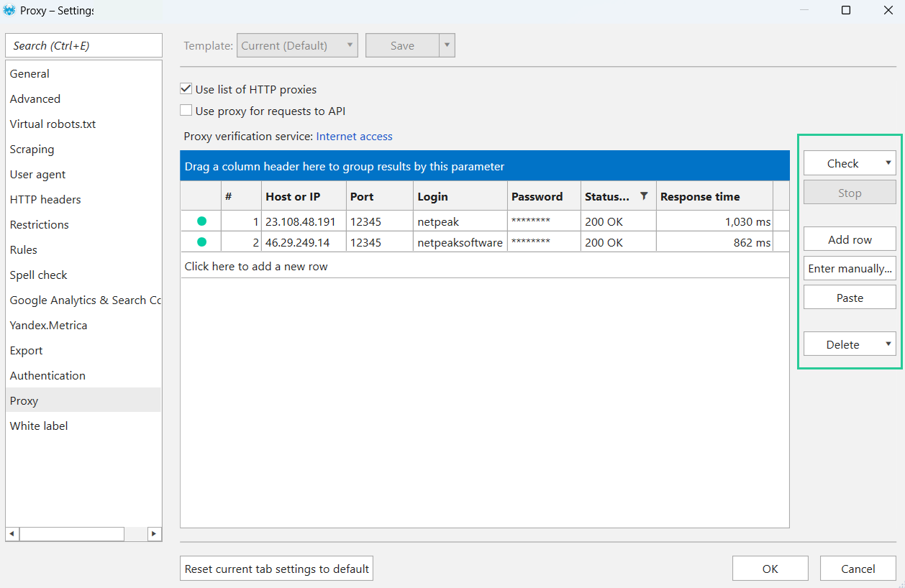Select Proxy in the sidebar
Image resolution: width=905 pixels, height=588 pixels.
83,400
